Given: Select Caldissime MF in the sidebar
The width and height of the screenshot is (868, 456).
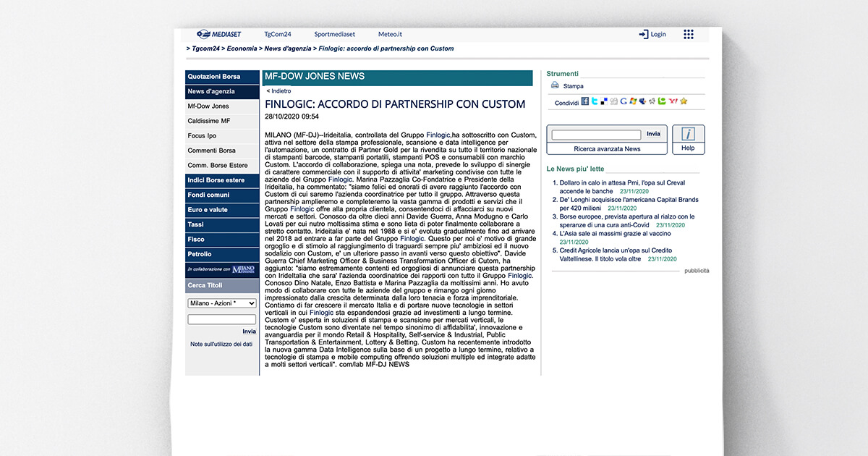Looking at the screenshot, I should [222, 121].
